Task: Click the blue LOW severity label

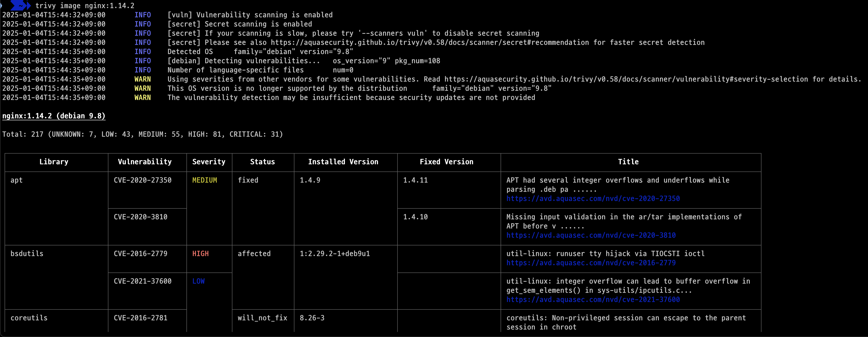Action: click(x=198, y=281)
